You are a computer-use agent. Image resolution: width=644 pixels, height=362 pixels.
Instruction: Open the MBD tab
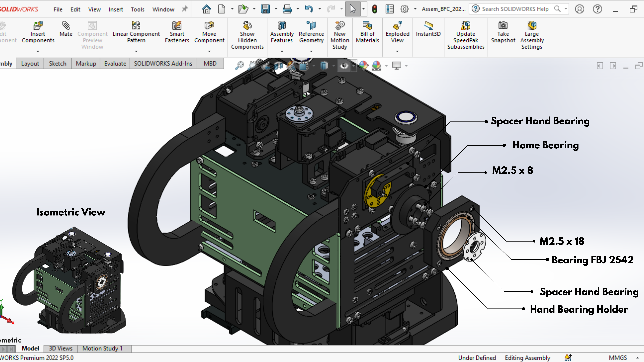(x=210, y=64)
